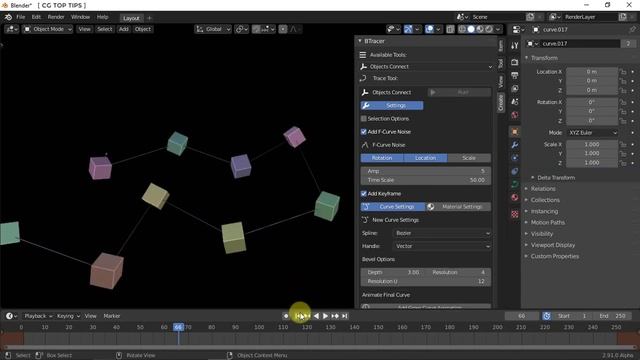Select material preview shading

pyautogui.click(x=480, y=29)
